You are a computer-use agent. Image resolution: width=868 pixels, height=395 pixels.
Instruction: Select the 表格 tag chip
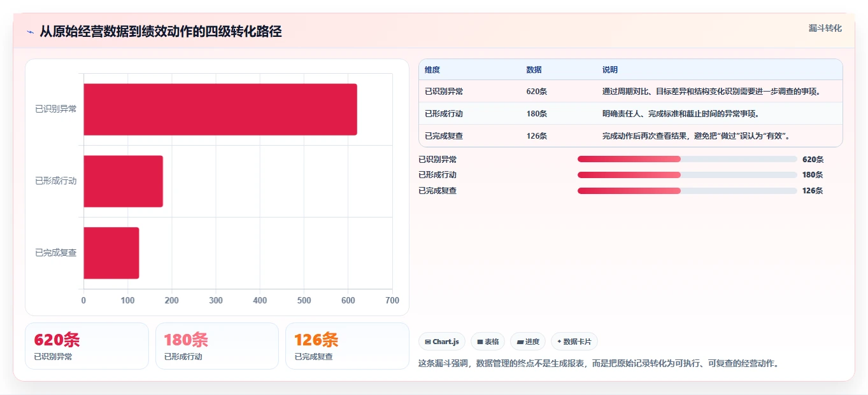point(488,342)
